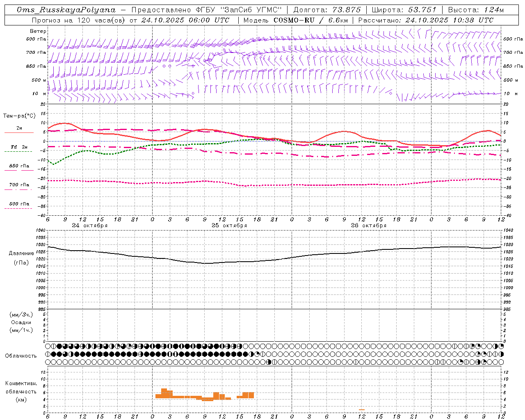Viewport: 525px width, 420px height.
Task: Click the small orange convective bar at 12h on 26 October
Action: click(362, 409)
